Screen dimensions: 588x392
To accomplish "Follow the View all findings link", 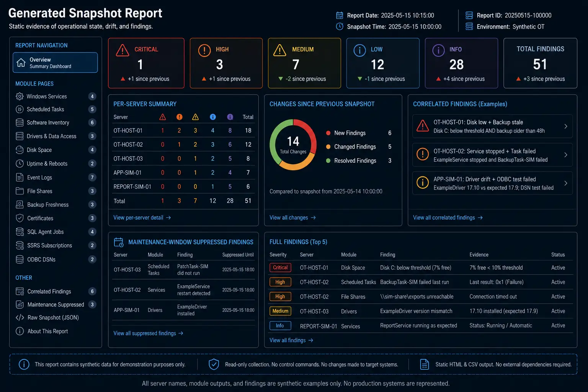I will 291,340.
